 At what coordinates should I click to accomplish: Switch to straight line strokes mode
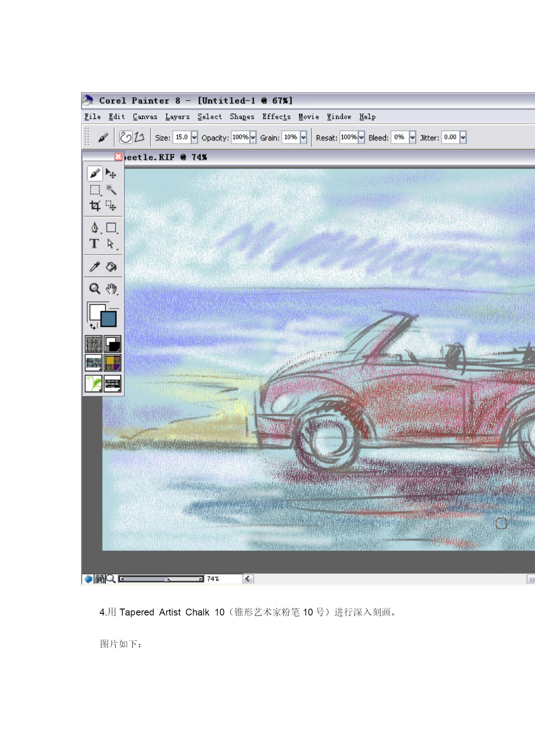click(x=139, y=137)
